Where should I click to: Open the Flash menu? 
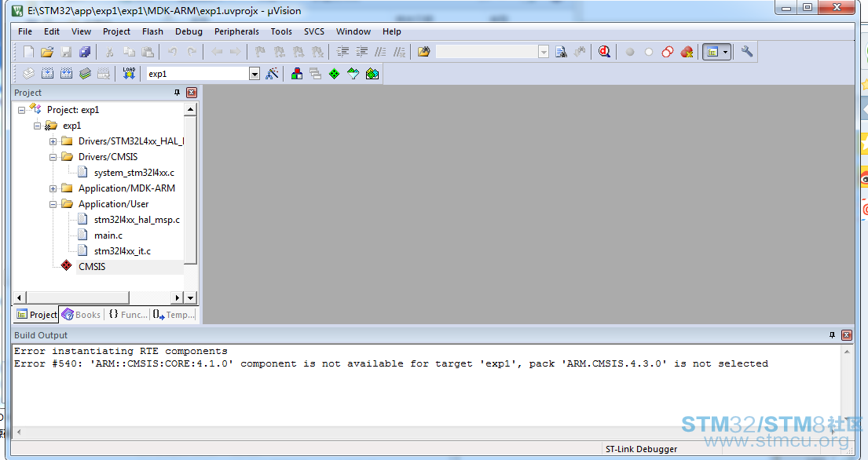152,31
